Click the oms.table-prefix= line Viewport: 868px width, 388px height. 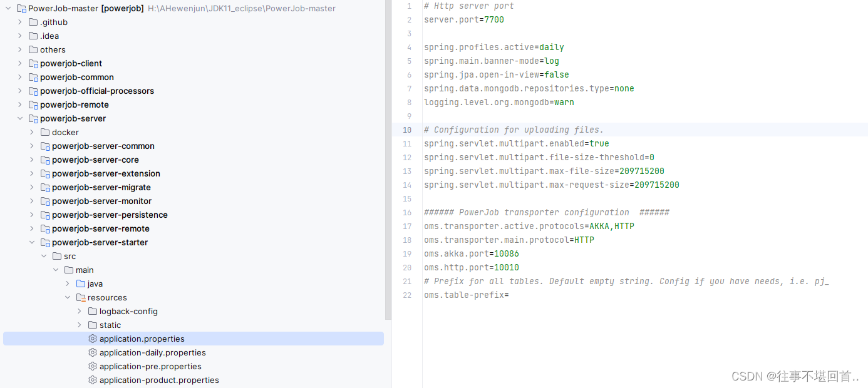coord(467,295)
